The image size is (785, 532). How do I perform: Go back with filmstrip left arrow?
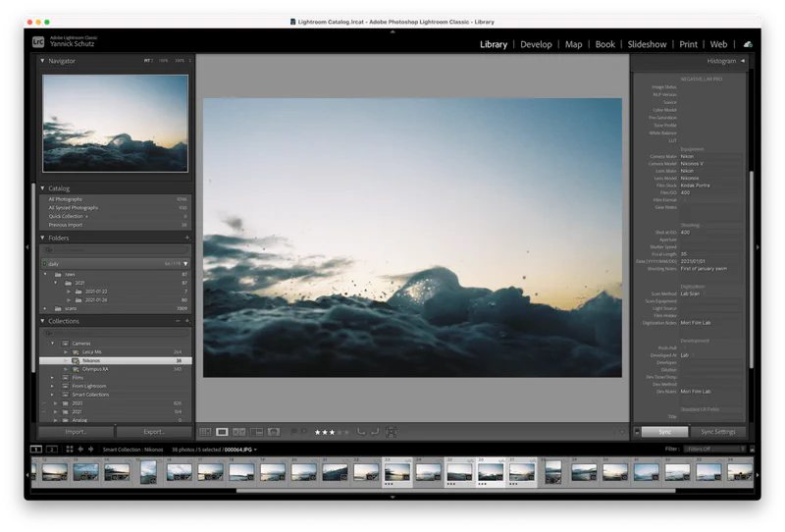point(81,450)
